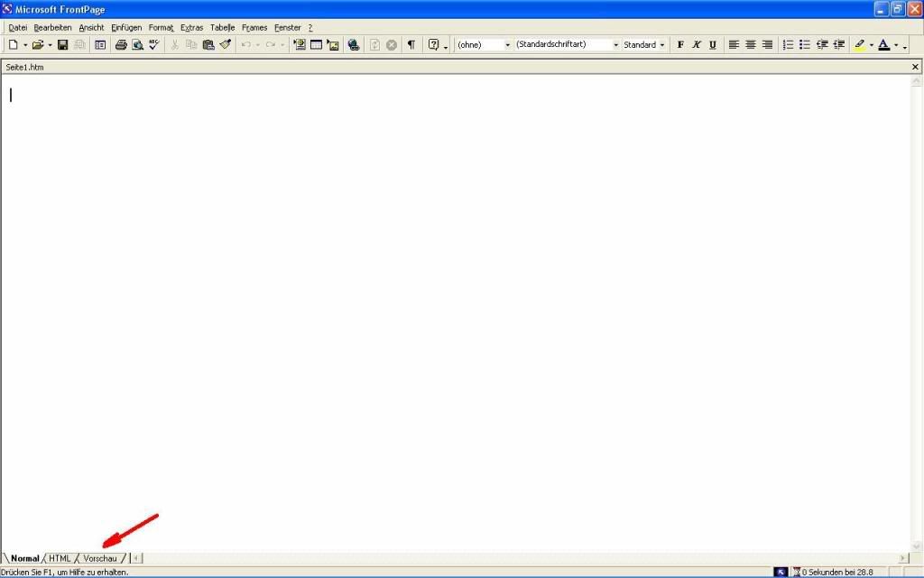The height and width of the screenshot is (578, 924).
Task: Open the (Standardschriftart) font dropdown
Action: tap(615, 45)
